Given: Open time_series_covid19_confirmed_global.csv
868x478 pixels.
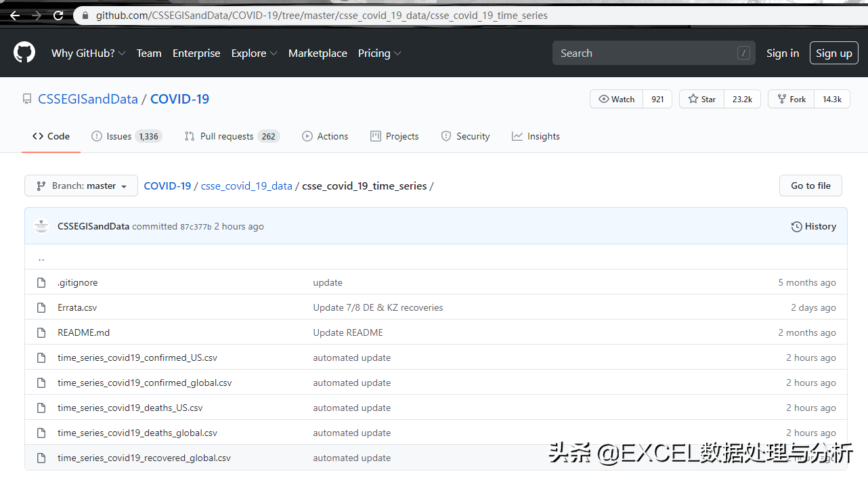Looking at the screenshot, I should (145, 383).
